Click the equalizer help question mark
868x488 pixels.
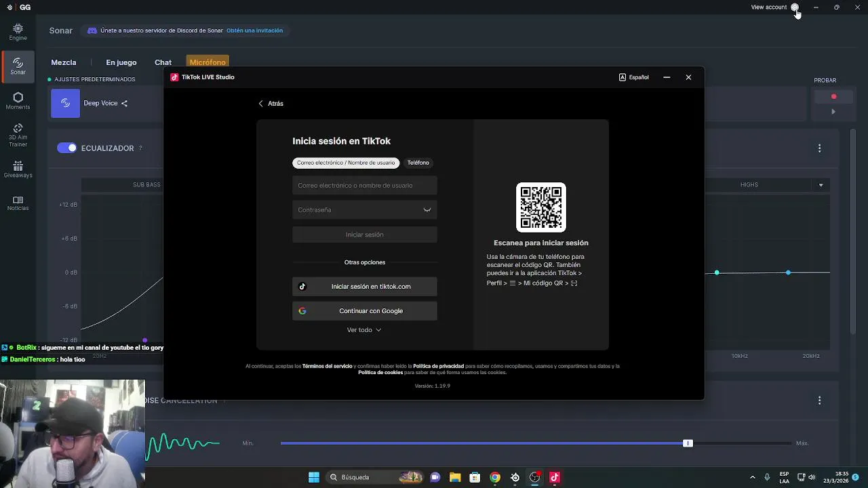coord(140,148)
